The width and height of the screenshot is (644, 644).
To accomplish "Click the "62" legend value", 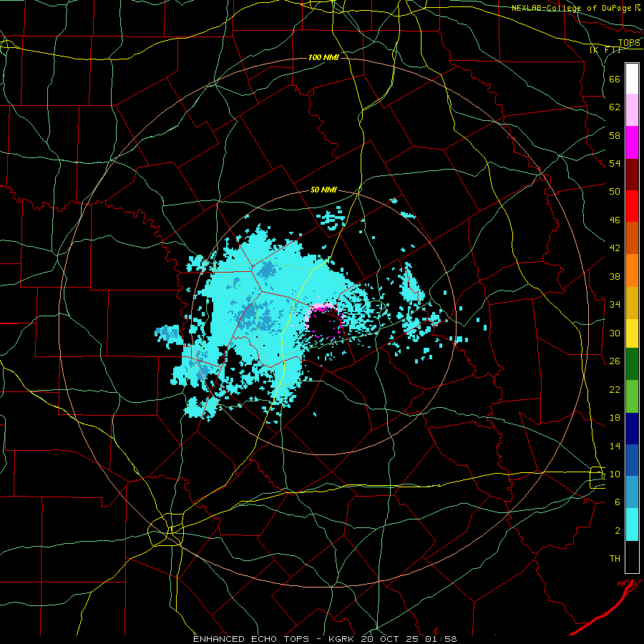I will (615, 107).
